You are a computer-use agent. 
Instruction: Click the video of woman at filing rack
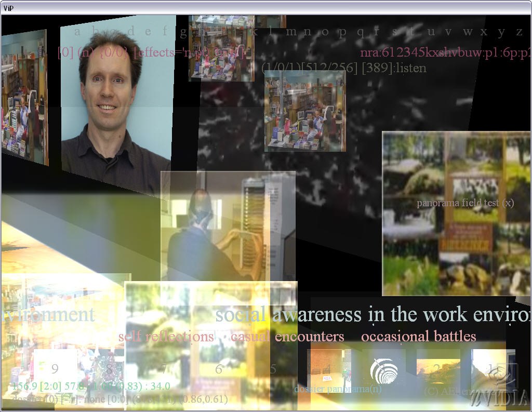[x=229, y=226]
